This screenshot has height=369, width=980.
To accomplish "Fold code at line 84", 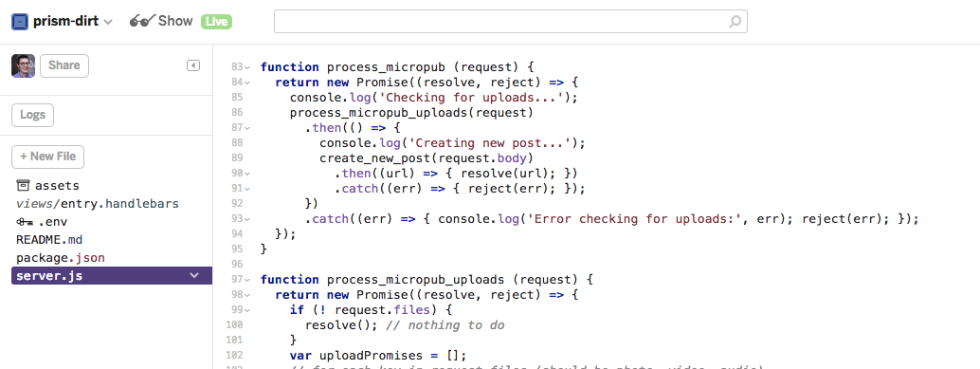I will coord(246,83).
